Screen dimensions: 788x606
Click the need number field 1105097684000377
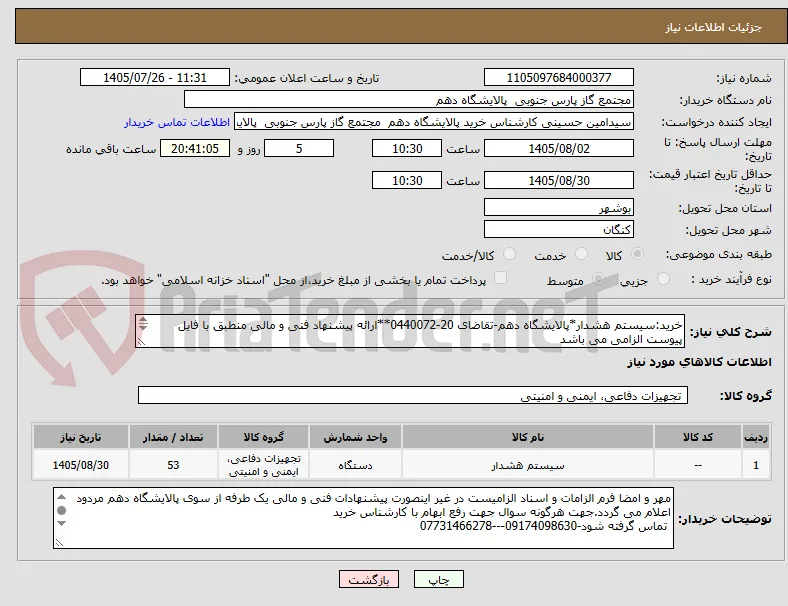click(558, 77)
